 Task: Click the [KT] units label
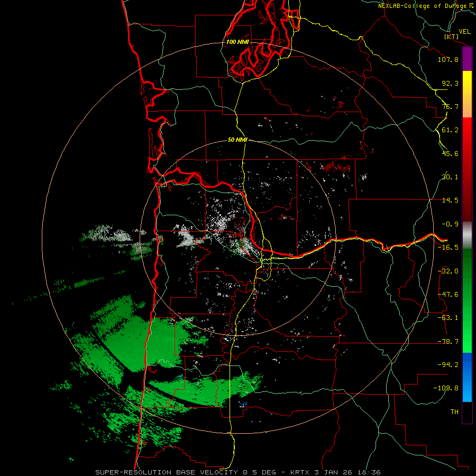point(452,36)
